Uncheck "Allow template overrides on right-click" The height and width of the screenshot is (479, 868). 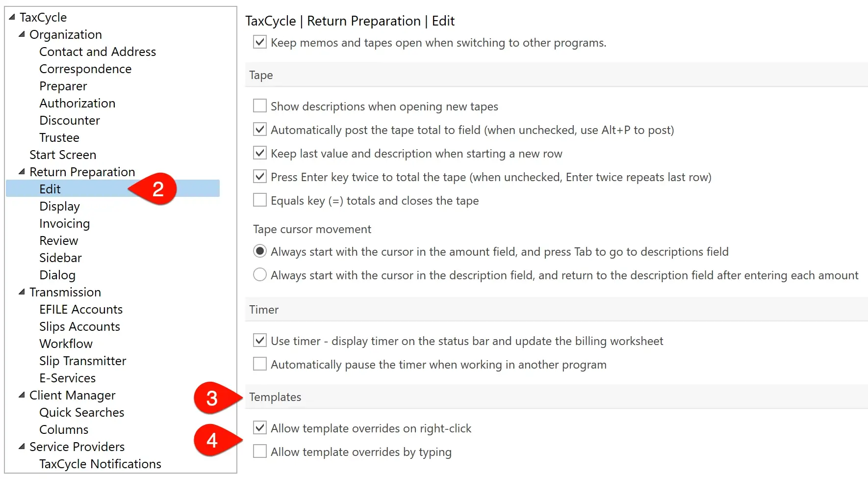pos(259,427)
